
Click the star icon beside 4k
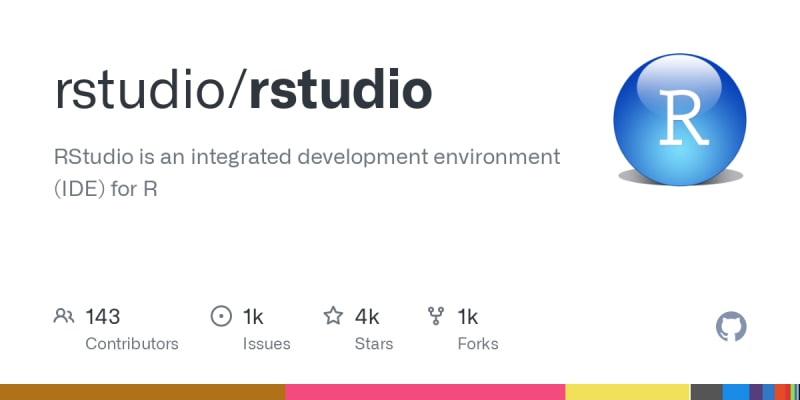coord(333,316)
